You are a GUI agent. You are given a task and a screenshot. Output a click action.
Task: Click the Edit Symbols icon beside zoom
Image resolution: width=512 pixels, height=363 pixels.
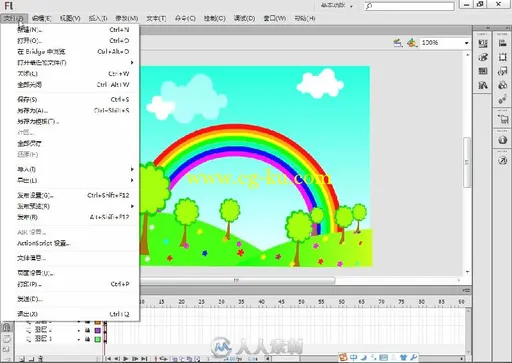(412, 43)
